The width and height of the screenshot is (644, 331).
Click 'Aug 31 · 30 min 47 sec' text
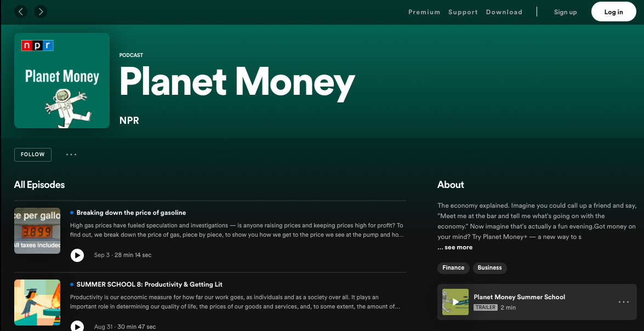[x=125, y=327]
